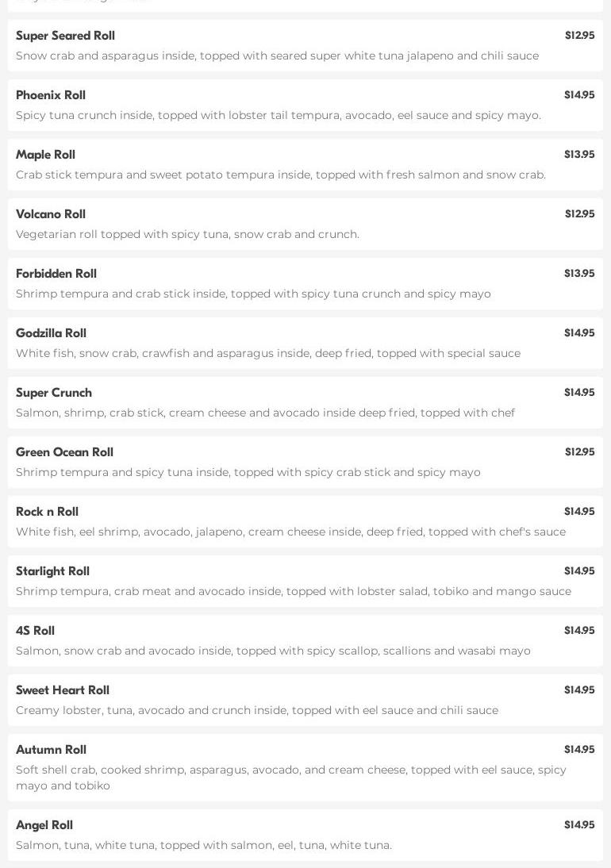The width and height of the screenshot is (611, 868).
Task: Click the Maple Roll title
Action: [45, 155]
